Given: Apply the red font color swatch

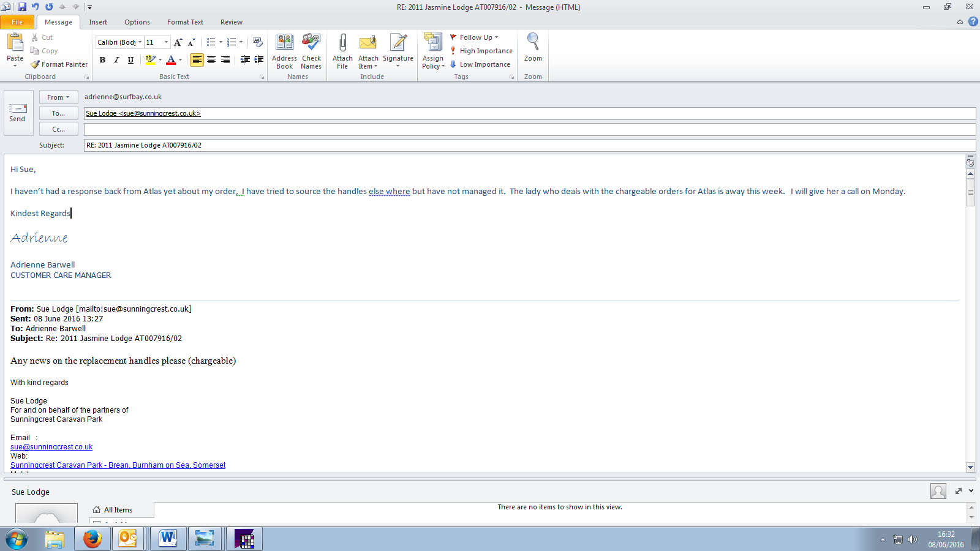Looking at the screenshot, I should pos(171,60).
